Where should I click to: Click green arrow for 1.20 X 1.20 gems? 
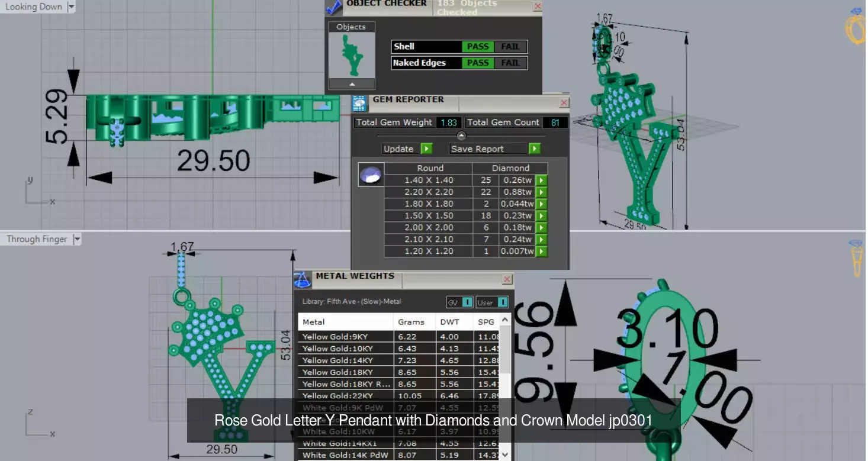pos(541,251)
